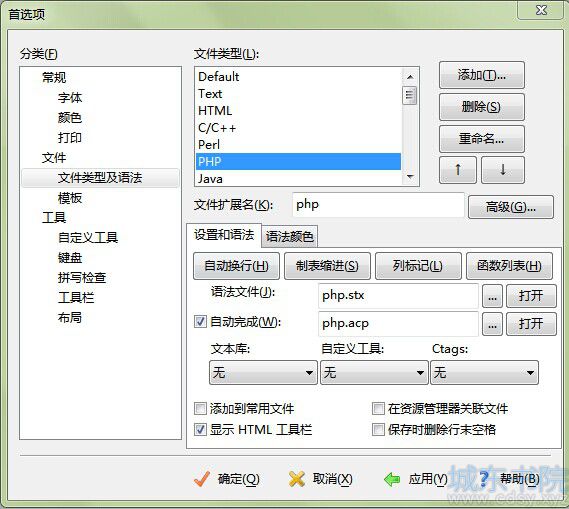Click the file type list scrollbar down arrow
This screenshot has height=509, width=569.
[x=410, y=177]
